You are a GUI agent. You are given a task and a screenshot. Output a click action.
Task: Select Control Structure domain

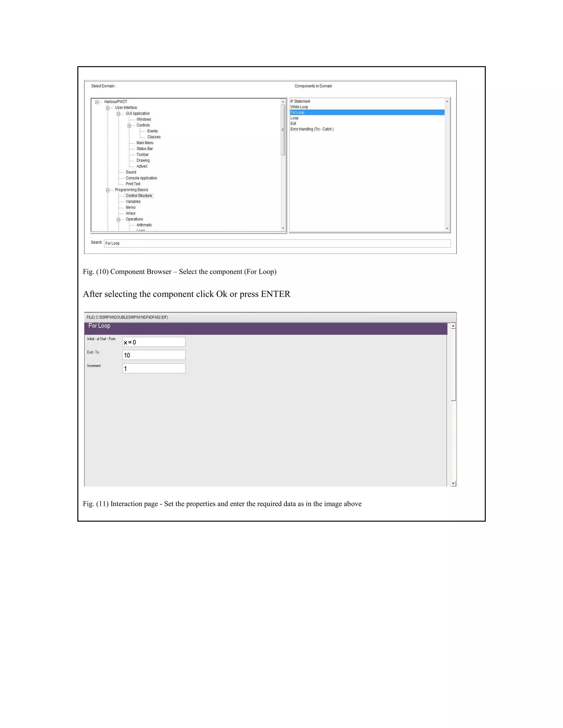click(139, 196)
